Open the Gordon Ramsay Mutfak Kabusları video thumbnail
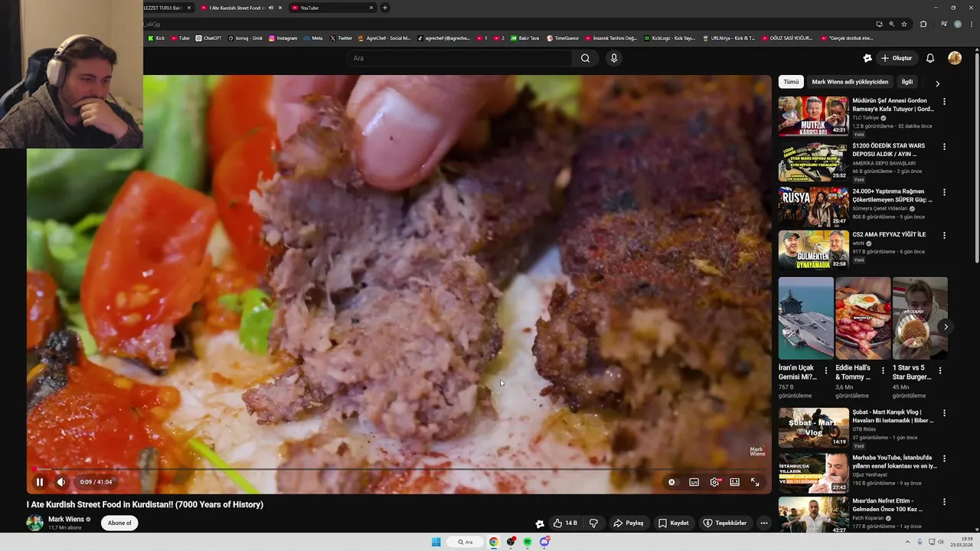This screenshot has width=980, height=551. click(813, 116)
